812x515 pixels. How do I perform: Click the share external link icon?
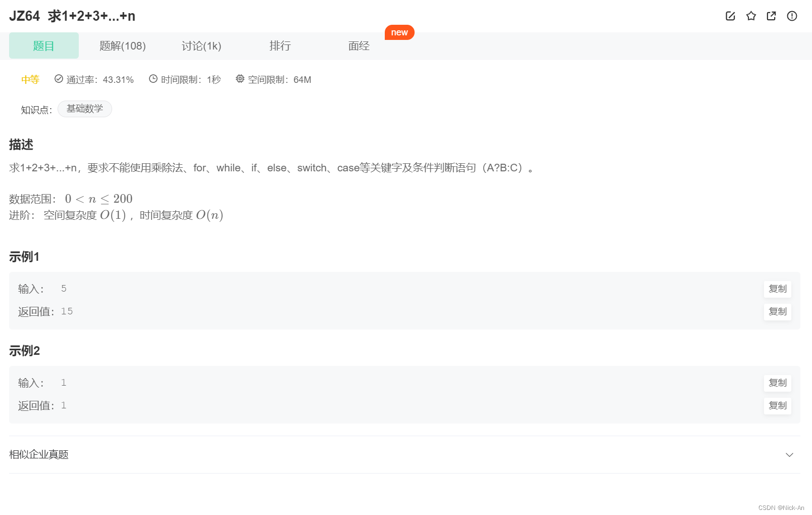tap(771, 16)
